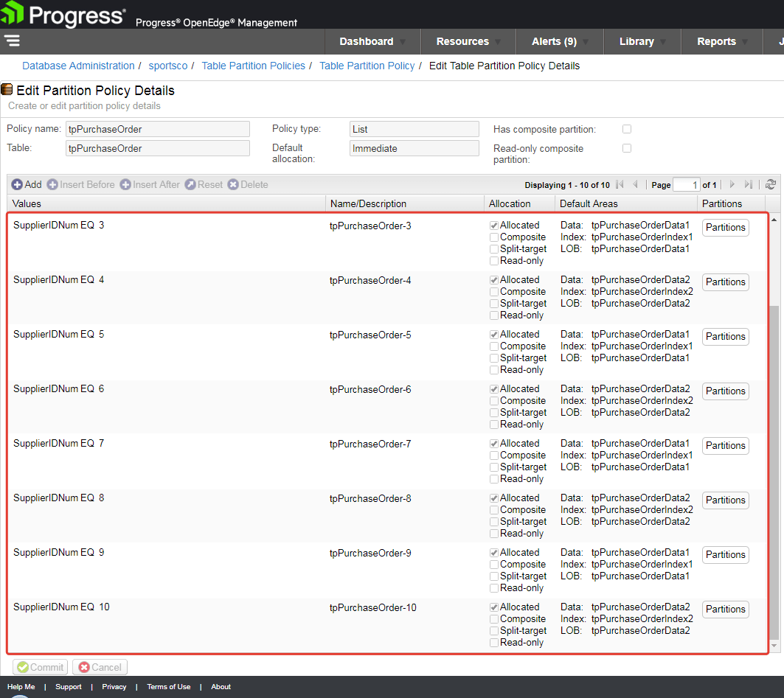Toggle Split-target checkbox for tpPurchaseOrder-4
784x698 pixels.
point(494,304)
